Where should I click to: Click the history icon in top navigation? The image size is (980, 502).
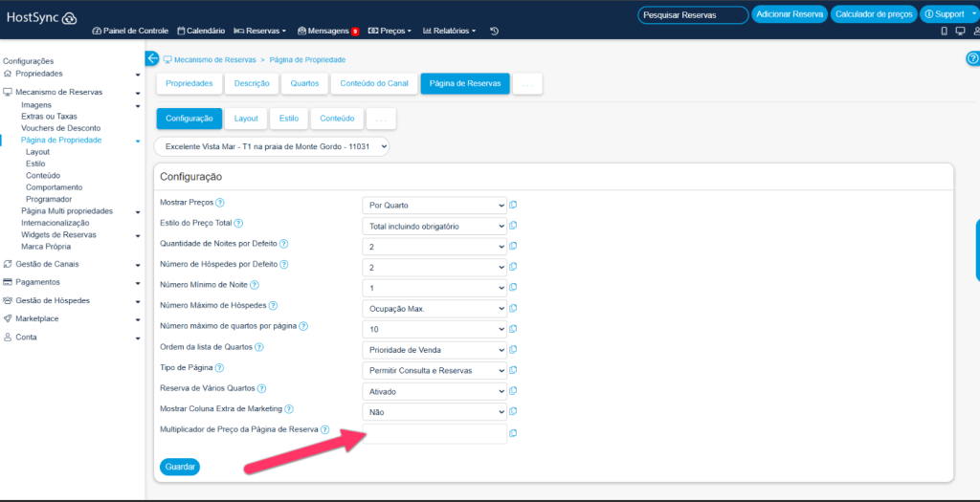pos(494,32)
